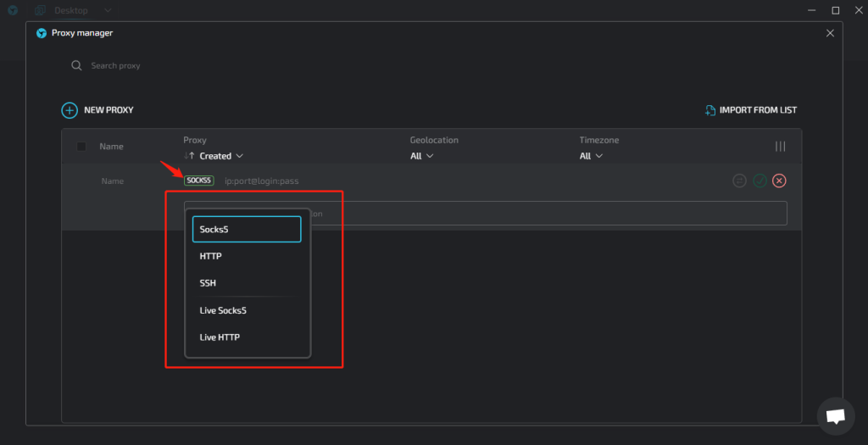
Task: Click the IMPORT FROM LIST button
Action: coord(758,110)
